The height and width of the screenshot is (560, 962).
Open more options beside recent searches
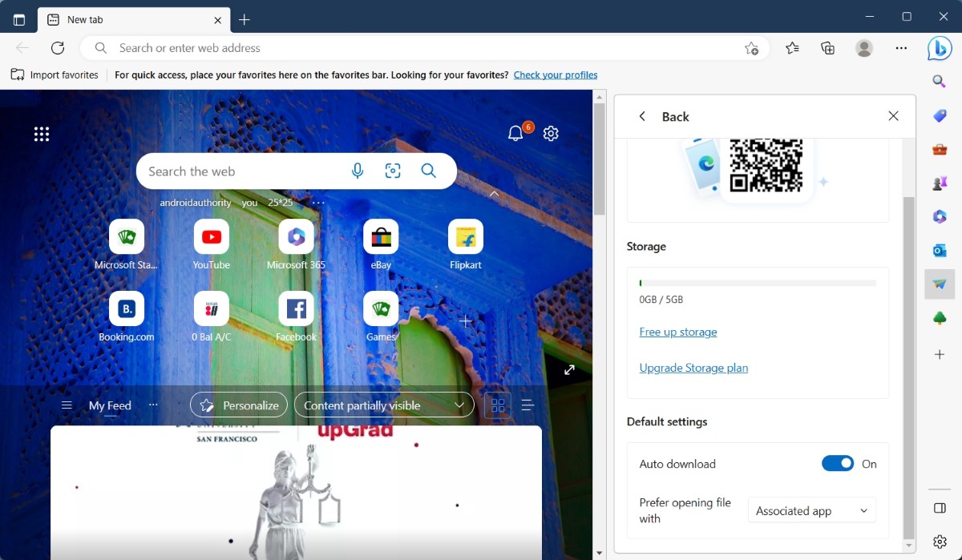click(318, 203)
